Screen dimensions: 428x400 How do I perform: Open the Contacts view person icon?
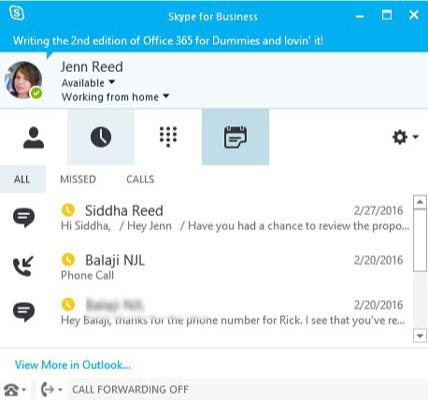[x=33, y=137]
